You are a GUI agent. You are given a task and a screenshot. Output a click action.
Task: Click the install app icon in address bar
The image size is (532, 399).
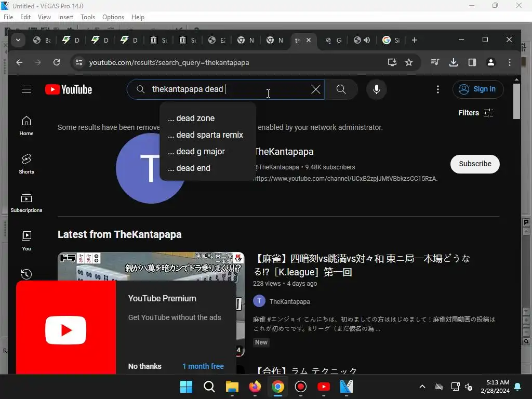[x=392, y=62]
